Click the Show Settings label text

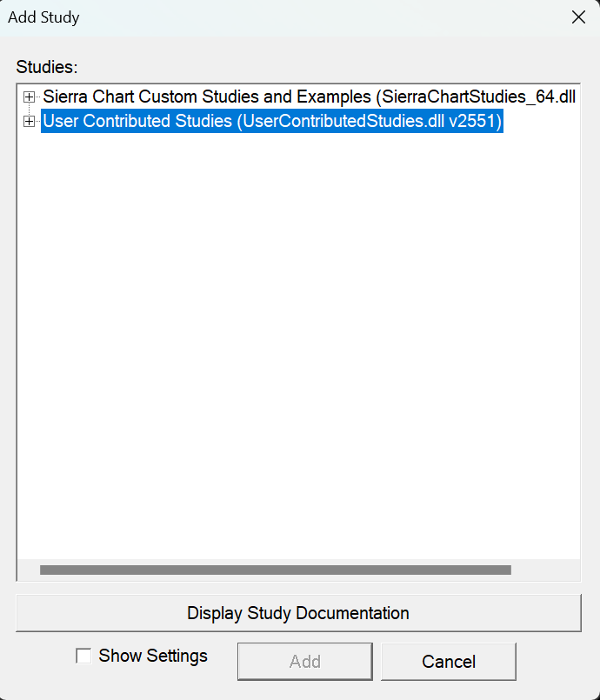[x=153, y=656]
